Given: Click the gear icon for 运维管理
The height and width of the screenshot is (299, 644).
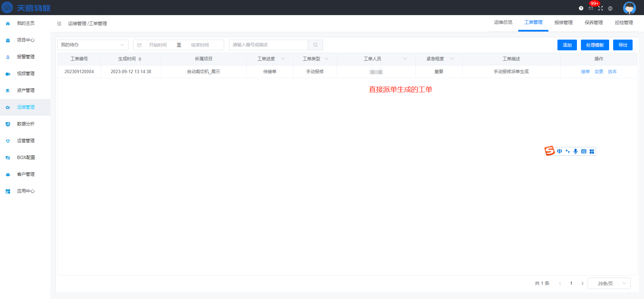Looking at the screenshot, I should (x=8, y=107).
